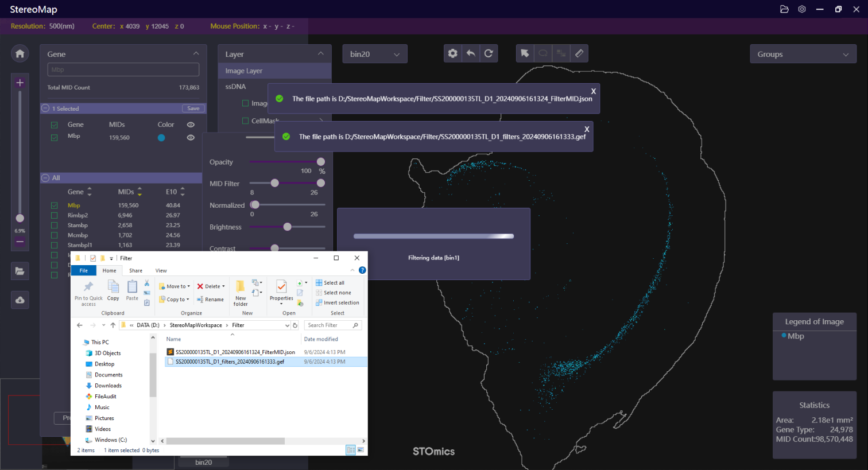Click the cloud download icon
The height and width of the screenshot is (470, 868).
pyautogui.click(x=20, y=300)
